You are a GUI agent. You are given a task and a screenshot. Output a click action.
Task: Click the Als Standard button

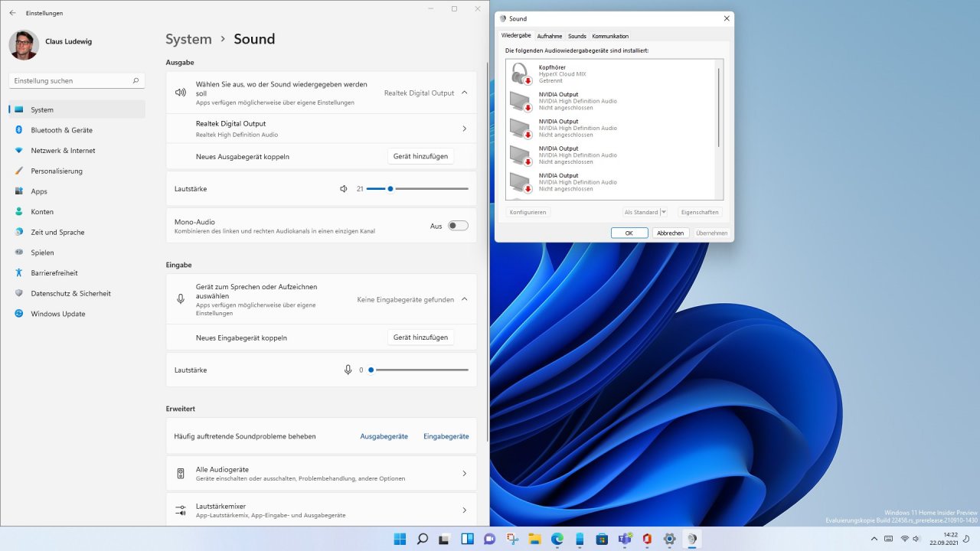click(641, 212)
